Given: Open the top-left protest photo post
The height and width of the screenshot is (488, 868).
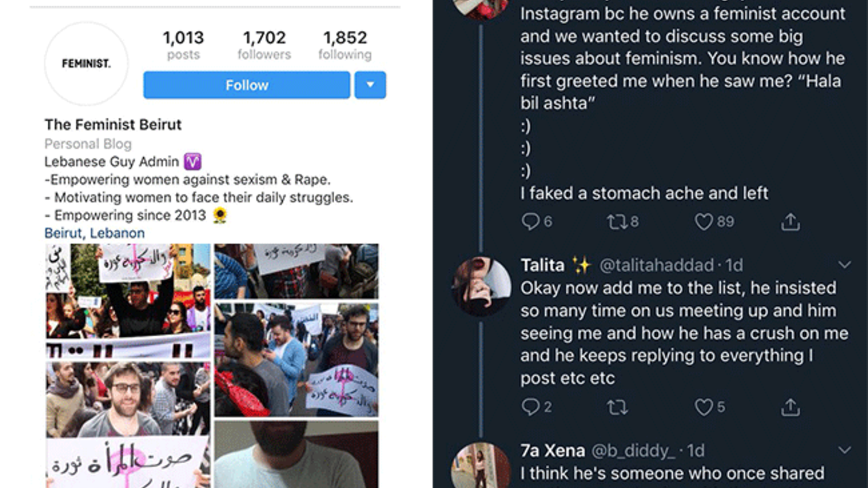Looking at the screenshot, I should 128,301.
